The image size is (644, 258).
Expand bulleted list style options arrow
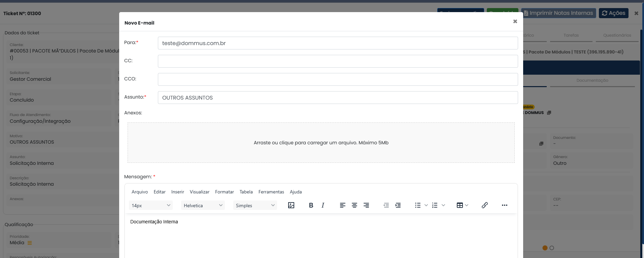(426, 205)
